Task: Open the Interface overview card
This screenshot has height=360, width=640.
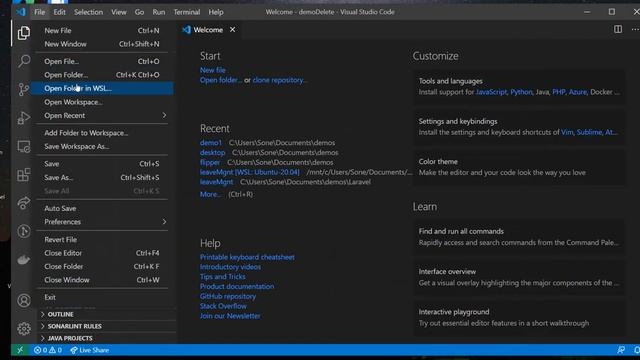Action: click(x=519, y=277)
